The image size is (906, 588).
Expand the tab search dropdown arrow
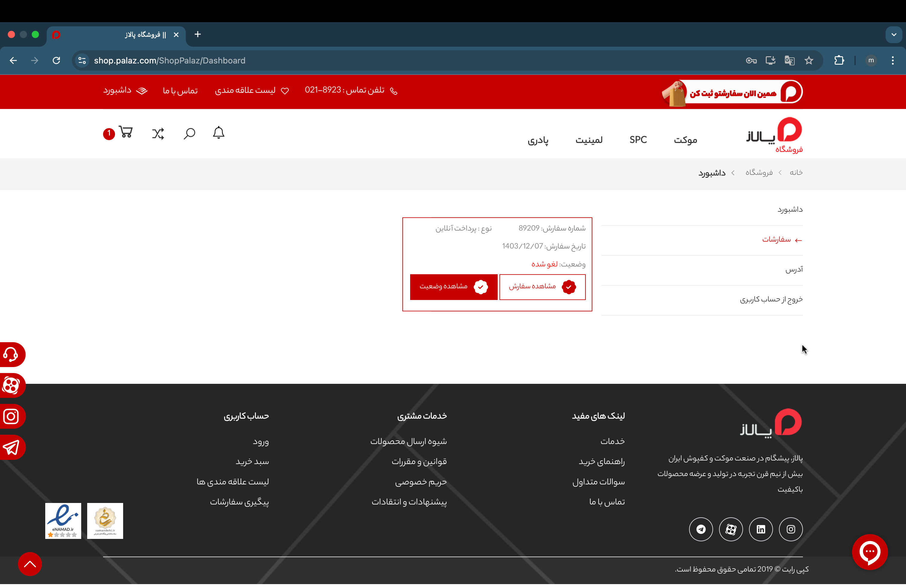click(x=894, y=35)
